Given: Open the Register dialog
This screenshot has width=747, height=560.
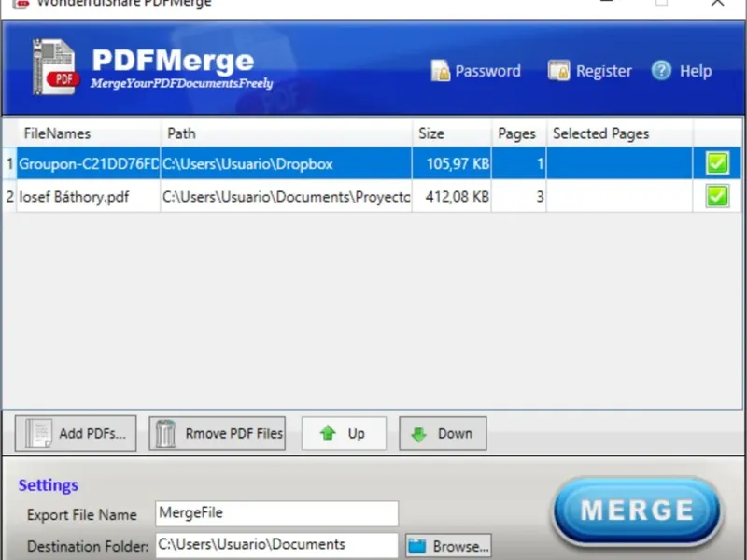Looking at the screenshot, I should tap(589, 71).
